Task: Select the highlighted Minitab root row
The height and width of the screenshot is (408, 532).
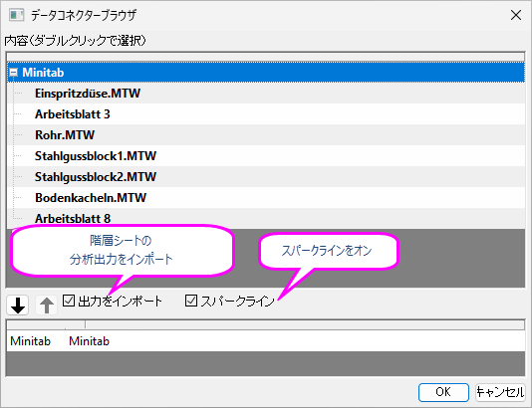Action: pyautogui.click(x=266, y=73)
